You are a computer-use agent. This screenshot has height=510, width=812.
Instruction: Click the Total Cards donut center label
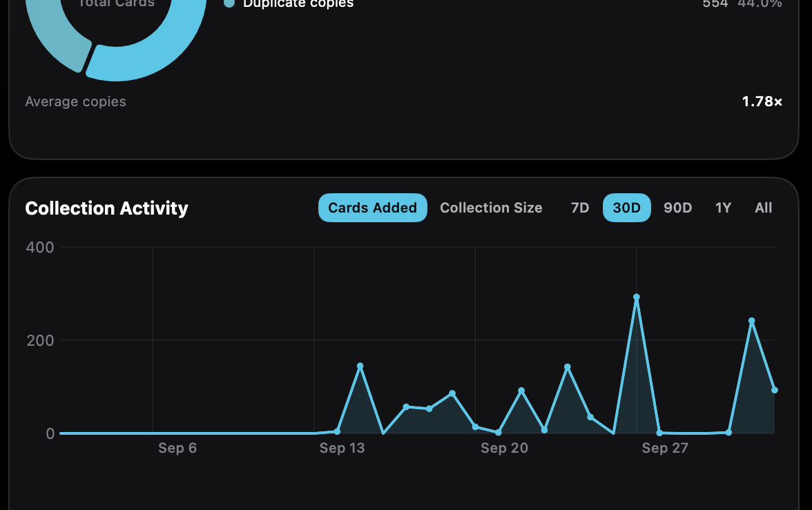[116, 3]
